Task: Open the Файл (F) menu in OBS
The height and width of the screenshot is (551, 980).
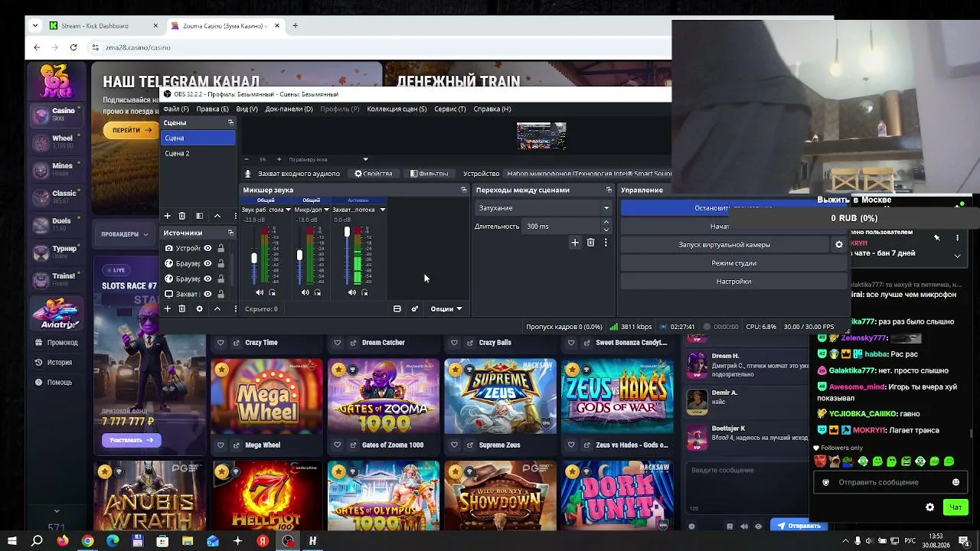Action: (x=176, y=109)
